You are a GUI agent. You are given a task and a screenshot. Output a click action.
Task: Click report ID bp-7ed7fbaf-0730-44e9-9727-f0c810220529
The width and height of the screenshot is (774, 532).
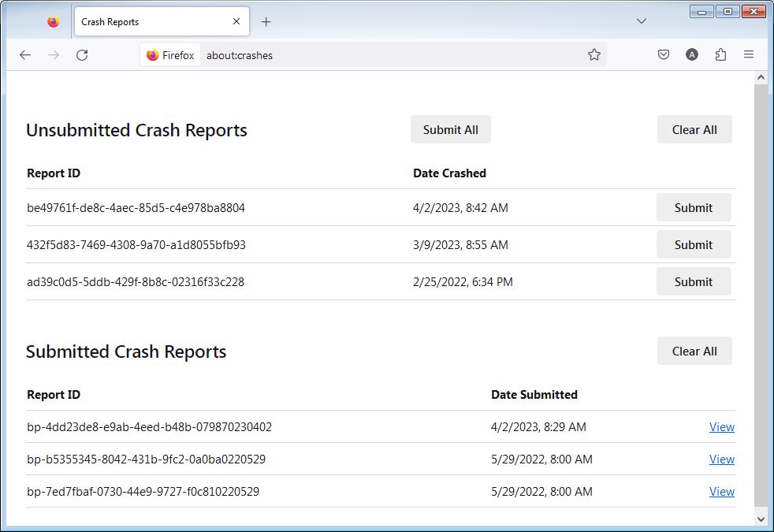(143, 492)
